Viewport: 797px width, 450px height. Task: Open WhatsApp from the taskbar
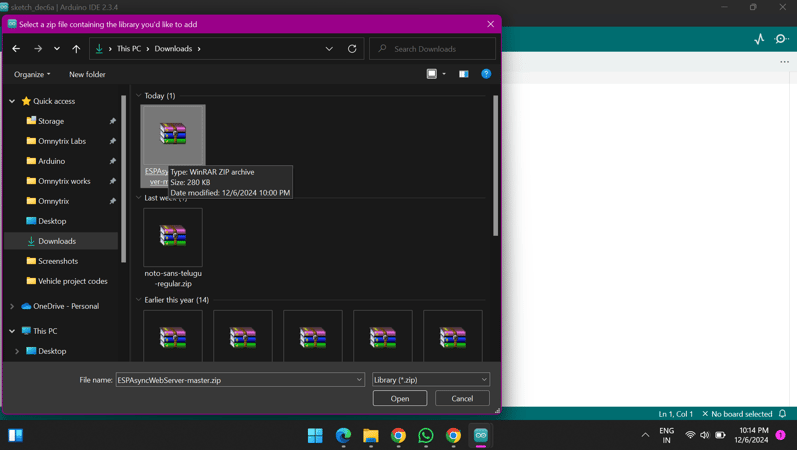[425, 435]
